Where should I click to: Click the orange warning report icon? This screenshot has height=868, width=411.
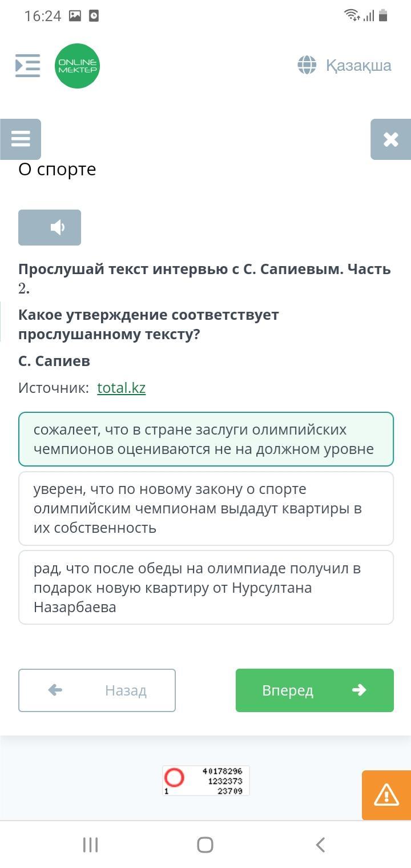tap(386, 795)
